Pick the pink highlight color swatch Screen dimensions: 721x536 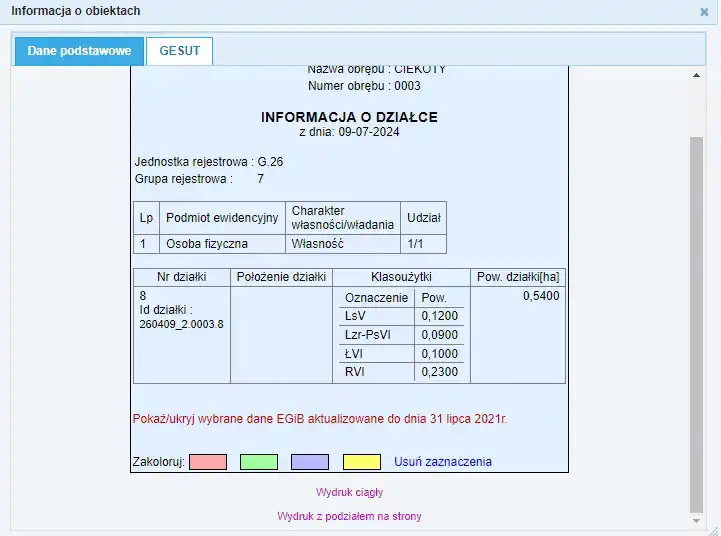(x=208, y=462)
